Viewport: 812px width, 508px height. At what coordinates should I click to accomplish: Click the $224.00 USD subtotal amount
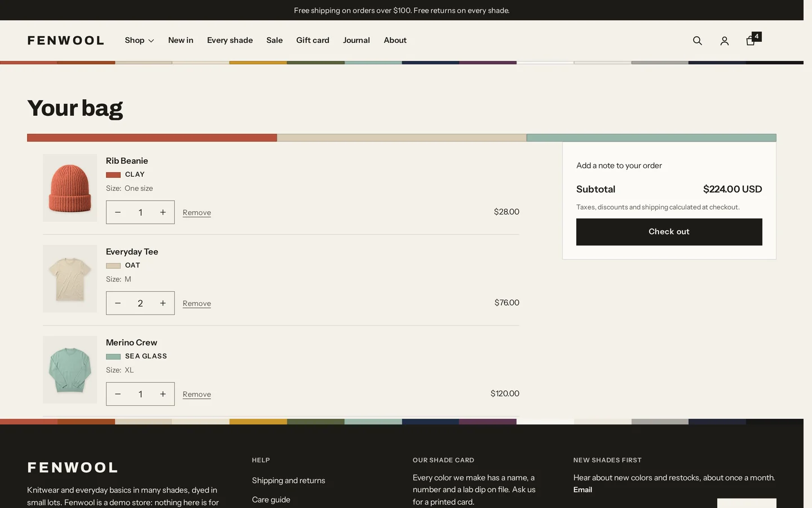[732, 189]
